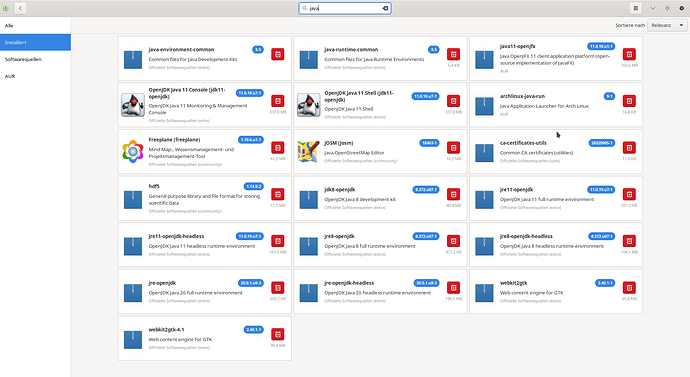Click 'OpenJDK Java 20 headless runtime environment' text

coord(377,293)
